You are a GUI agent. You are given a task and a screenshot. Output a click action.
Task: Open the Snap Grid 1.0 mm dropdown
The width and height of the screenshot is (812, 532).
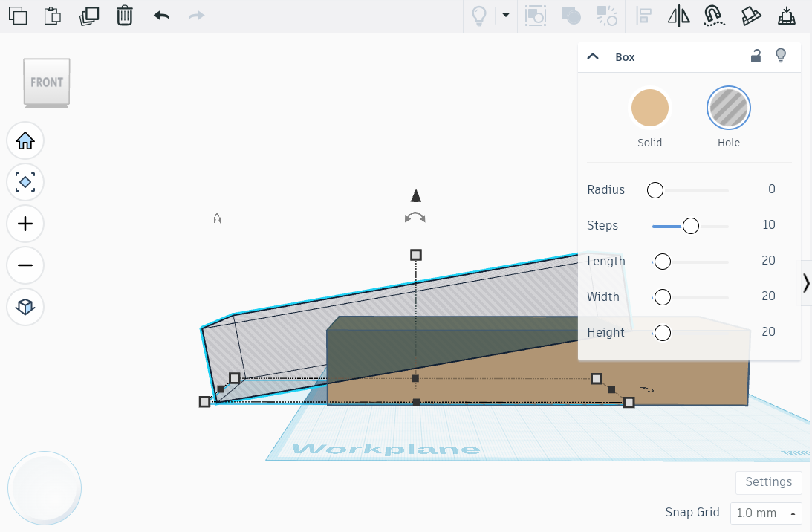pos(765,513)
